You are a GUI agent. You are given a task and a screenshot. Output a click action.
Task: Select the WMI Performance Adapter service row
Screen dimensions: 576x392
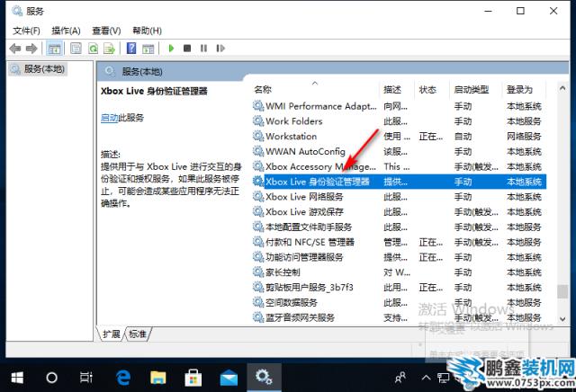400,106
